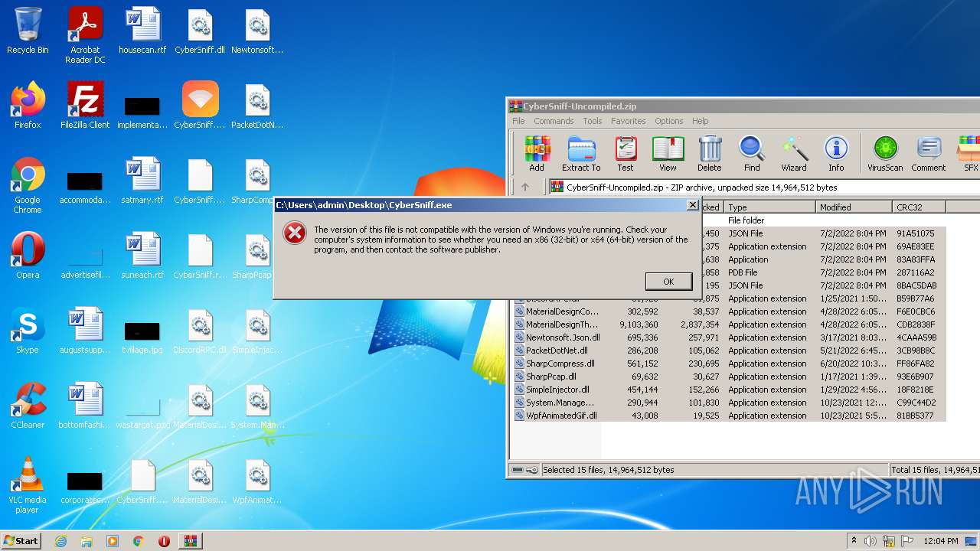This screenshot has height=551, width=980.
Task: Click the Comment toolbar icon in WinRAR
Action: tap(929, 154)
